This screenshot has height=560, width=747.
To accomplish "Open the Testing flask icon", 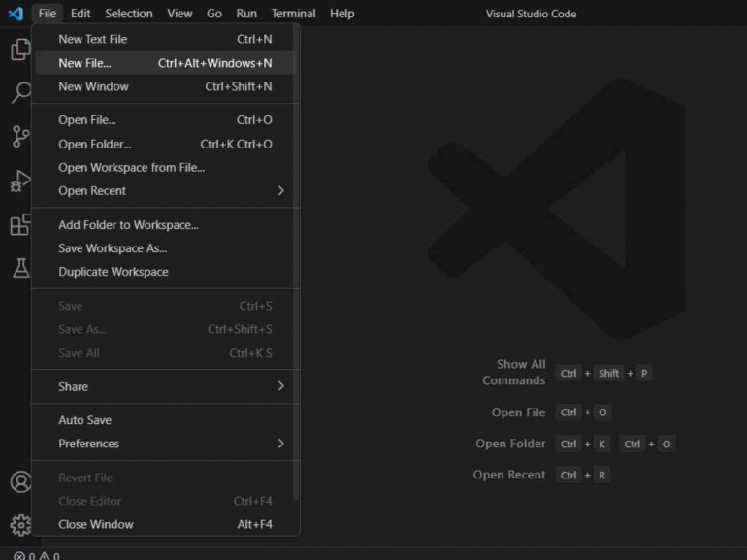I will point(20,268).
